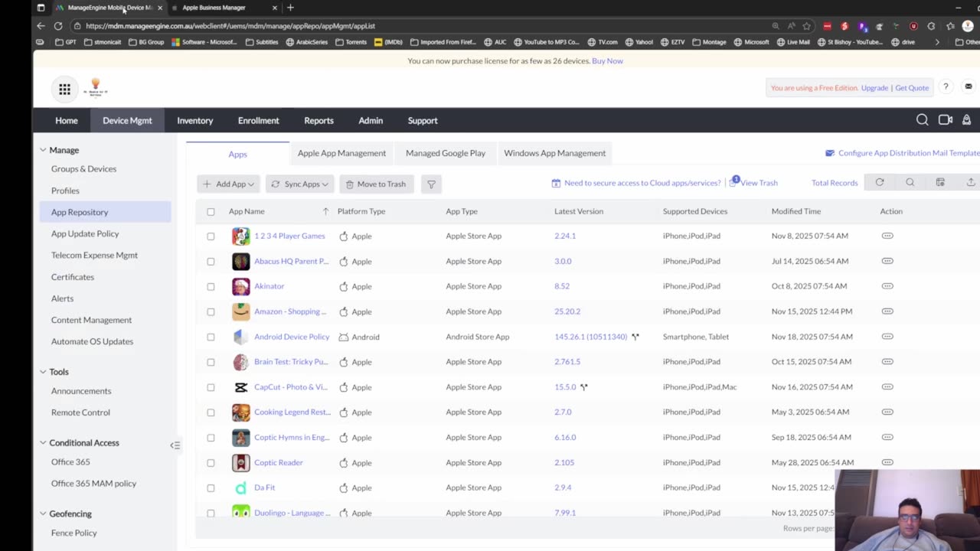This screenshot has height=551, width=980.
Task: Switch to Apple App Management tab
Action: click(x=341, y=153)
